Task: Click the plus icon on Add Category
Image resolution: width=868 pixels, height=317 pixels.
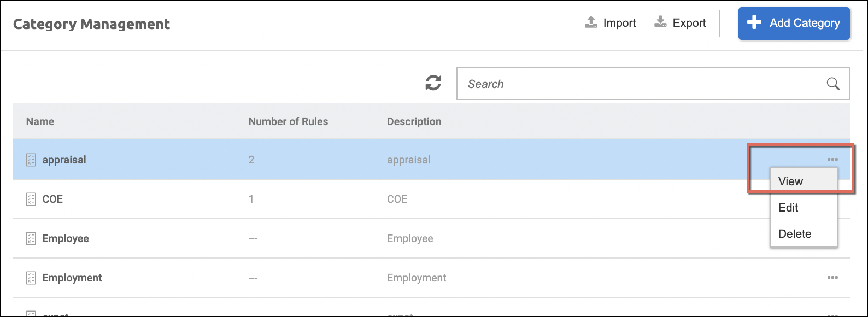Action: click(754, 22)
